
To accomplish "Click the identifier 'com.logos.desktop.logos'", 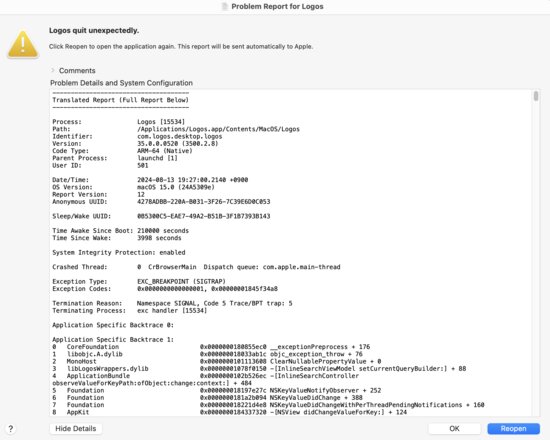I will 180,136.
